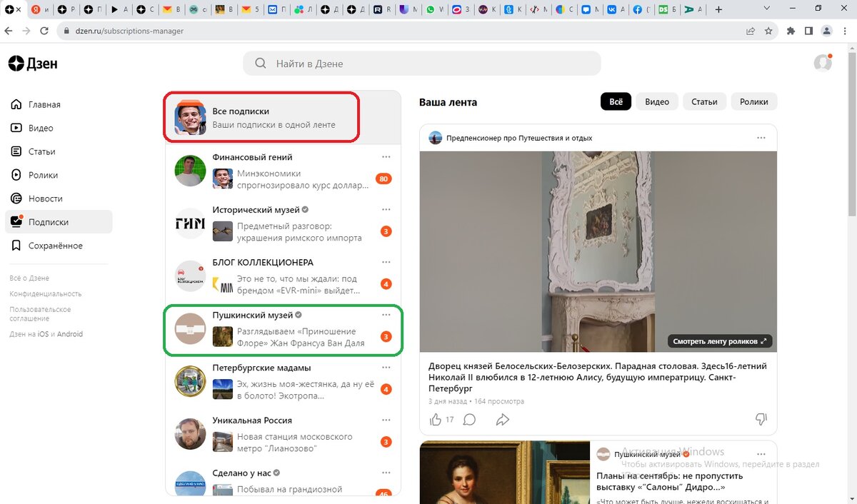Open Дворец князей Белосельских-Белозерских post title

pyautogui.click(x=598, y=378)
